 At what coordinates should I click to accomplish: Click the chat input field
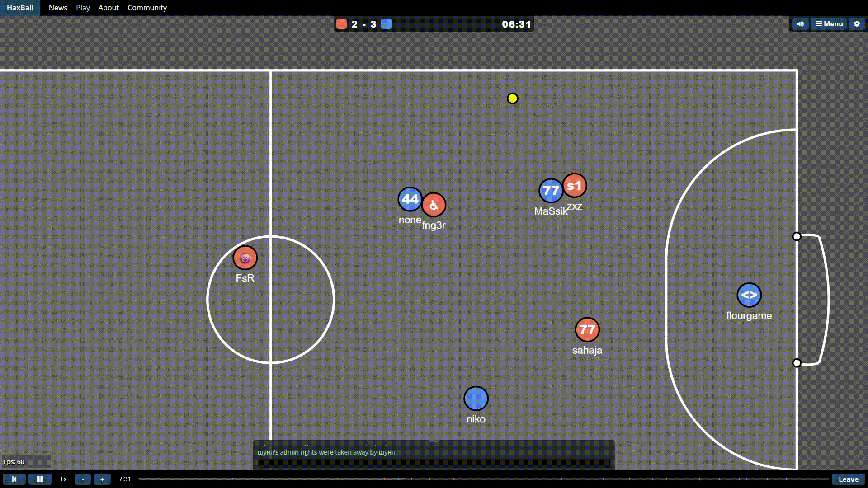433,463
